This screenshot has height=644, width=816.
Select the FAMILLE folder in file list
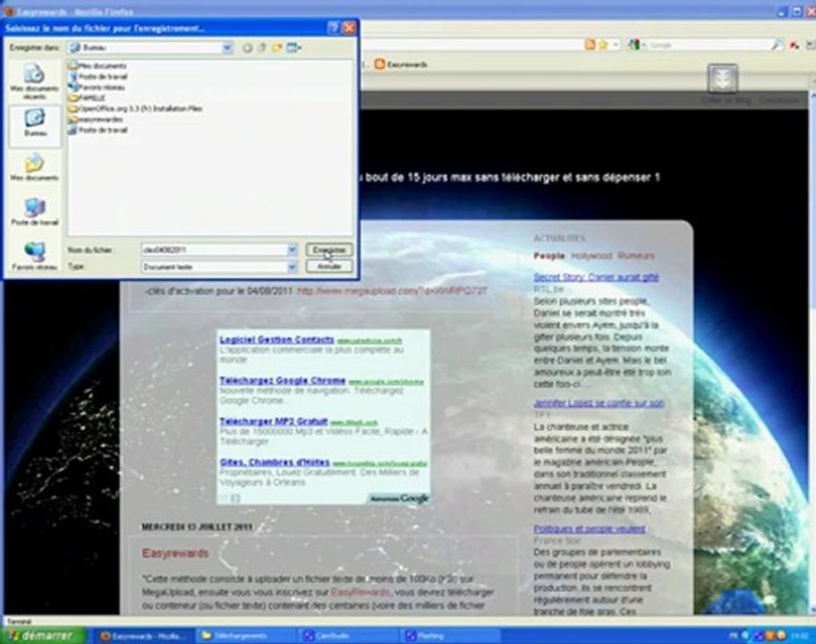(x=88, y=97)
